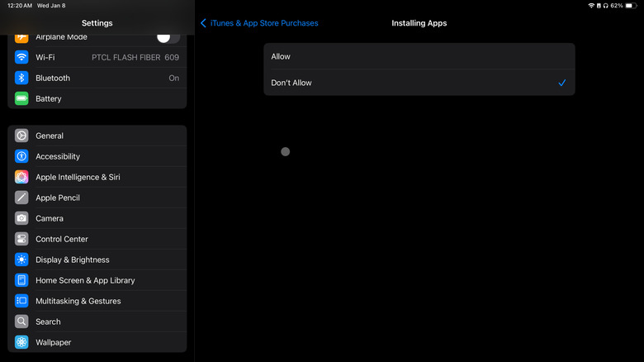Open Home Screen & App Library settings
The height and width of the screenshot is (362, 644).
click(x=85, y=280)
